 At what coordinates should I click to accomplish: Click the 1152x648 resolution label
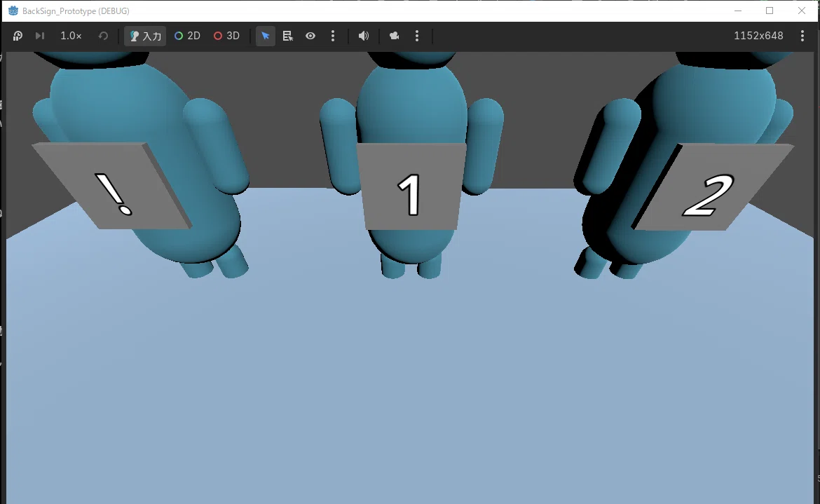coord(758,36)
